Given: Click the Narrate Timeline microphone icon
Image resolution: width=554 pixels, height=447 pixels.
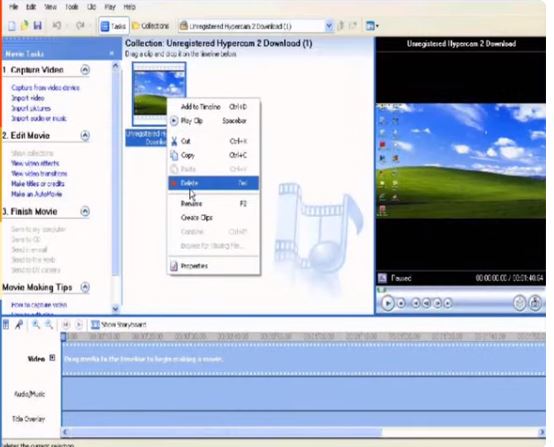Looking at the screenshot, I should [19, 324].
